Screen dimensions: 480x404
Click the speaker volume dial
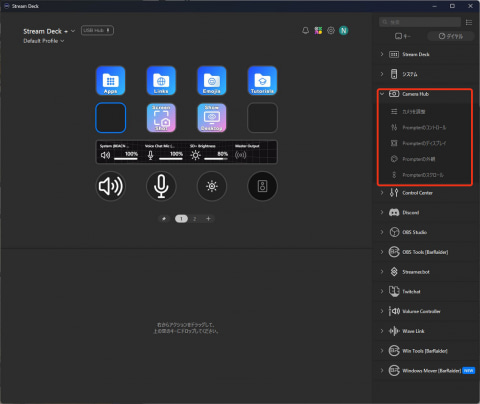pos(111,186)
